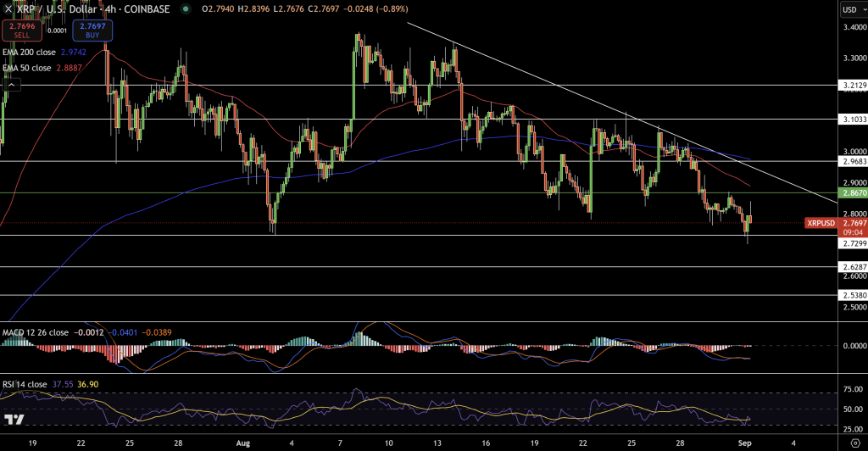Click the EMA 50 value 2.8887
This screenshot has width=868, height=451.
pos(69,68)
